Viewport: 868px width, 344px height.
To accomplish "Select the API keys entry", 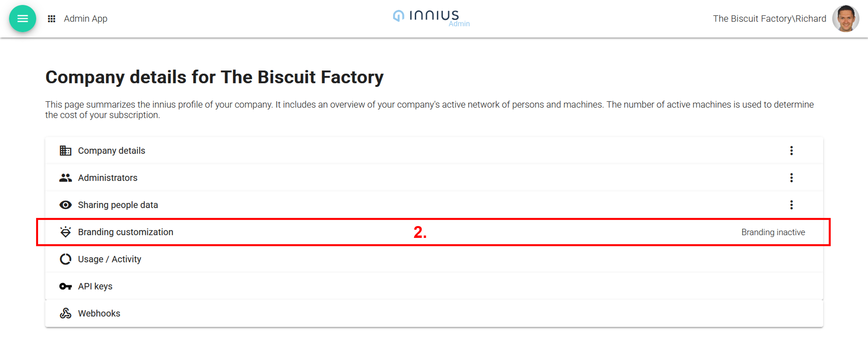I will coord(95,286).
